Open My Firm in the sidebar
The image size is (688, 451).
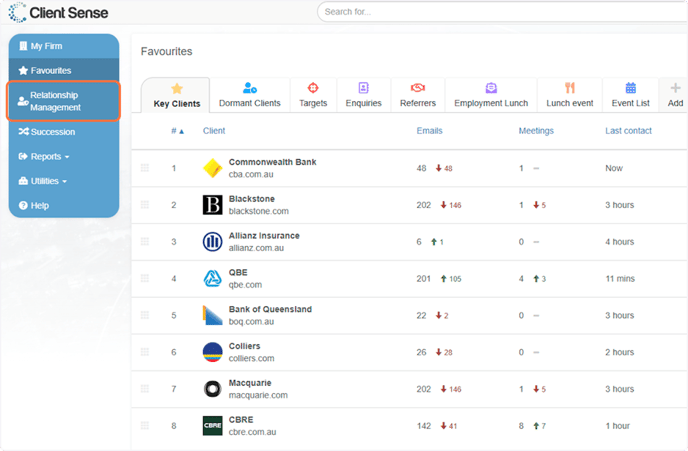click(x=64, y=46)
